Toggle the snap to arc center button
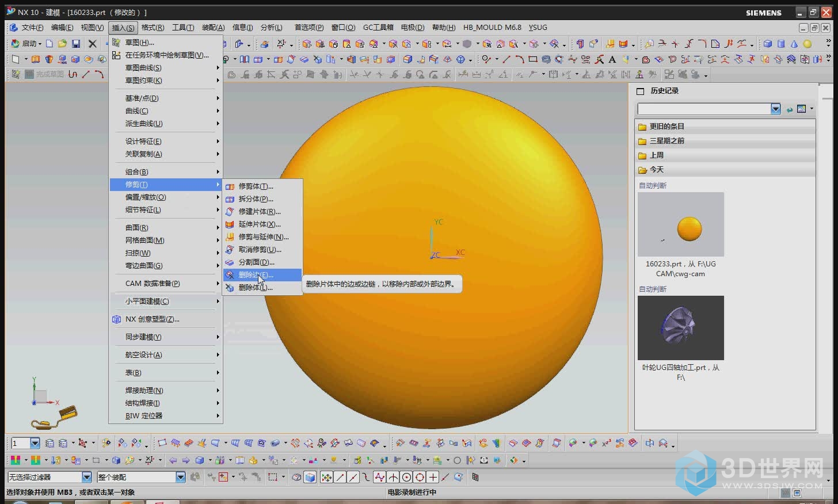The image size is (838, 504). point(406,477)
